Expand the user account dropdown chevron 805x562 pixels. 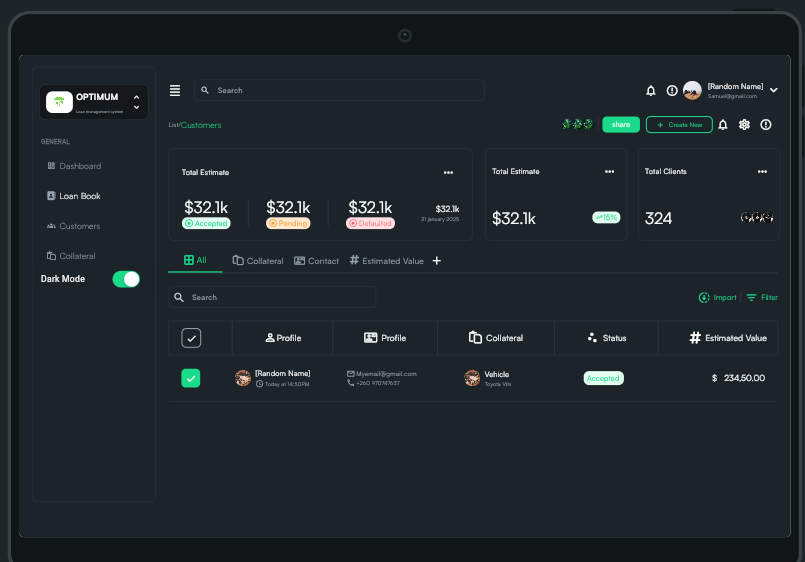774,90
